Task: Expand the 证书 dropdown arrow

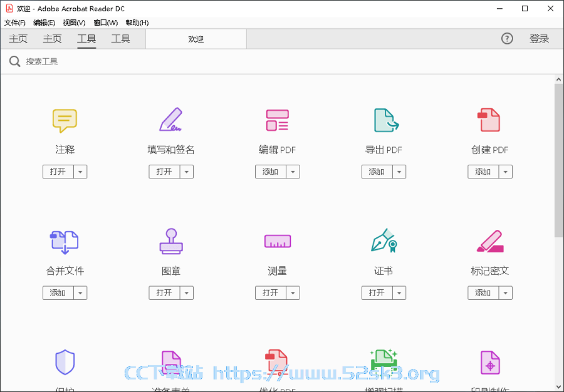Action: click(x=399, y=293)
